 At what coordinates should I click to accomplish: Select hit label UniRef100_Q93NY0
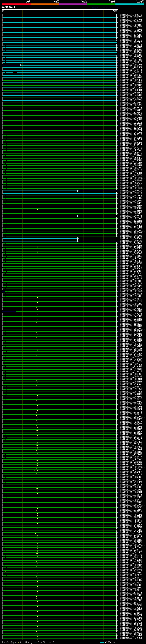(131, 570)
